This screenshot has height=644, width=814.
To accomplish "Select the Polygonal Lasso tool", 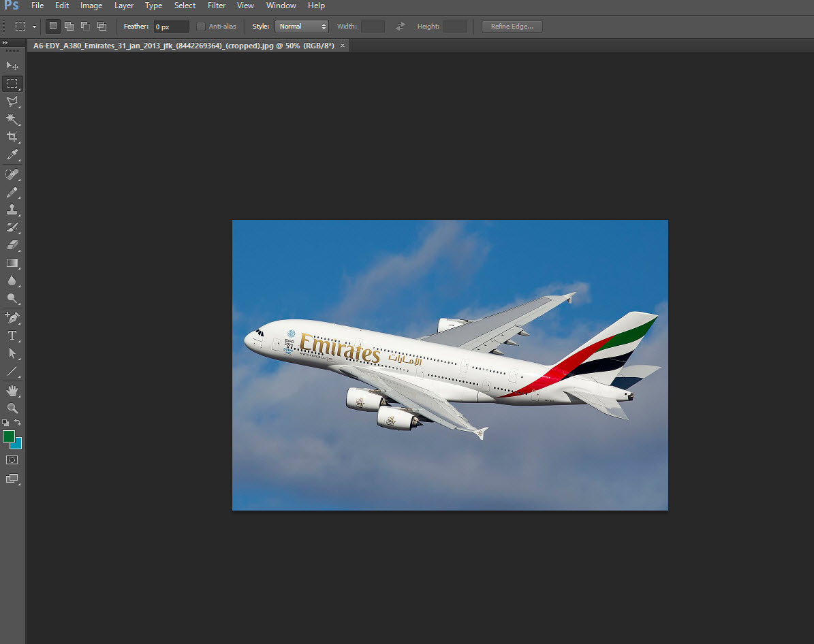I will click(x=12, y=101).
